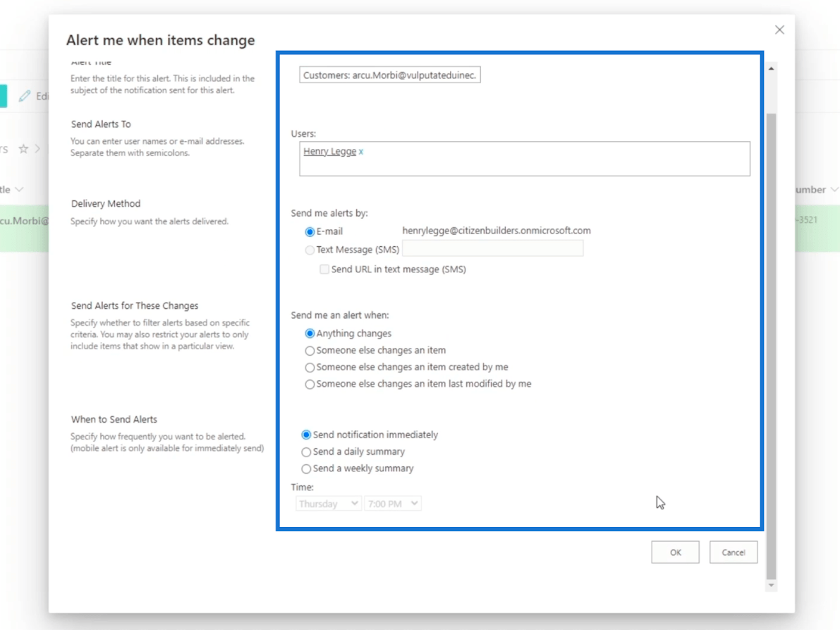This screenshot has height=630, width=840.
Task: Close the Alert me dialog
Action: coord(779,30)
